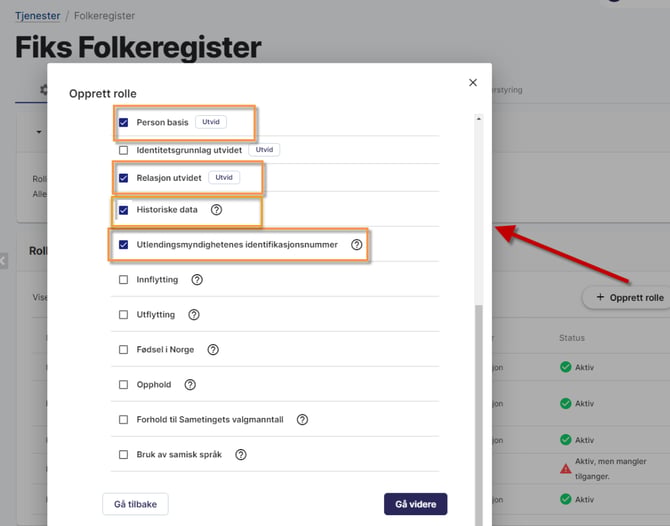Image resolution: width=670 pixels, height=526 pixels.
Task: Expand Identitetsgrunnlag utvidet via Utvid
Action: 264,150
